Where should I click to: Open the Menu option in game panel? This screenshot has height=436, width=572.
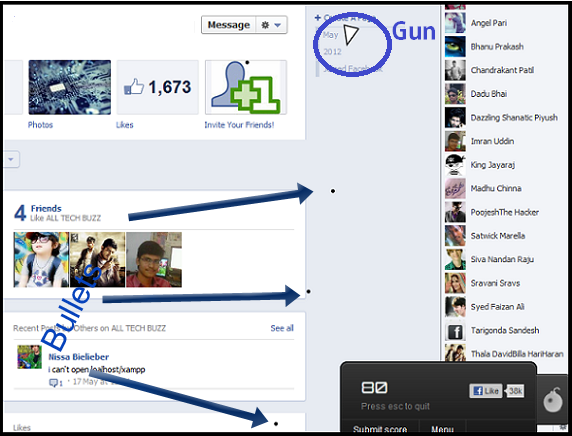click(x=442, y=428)
